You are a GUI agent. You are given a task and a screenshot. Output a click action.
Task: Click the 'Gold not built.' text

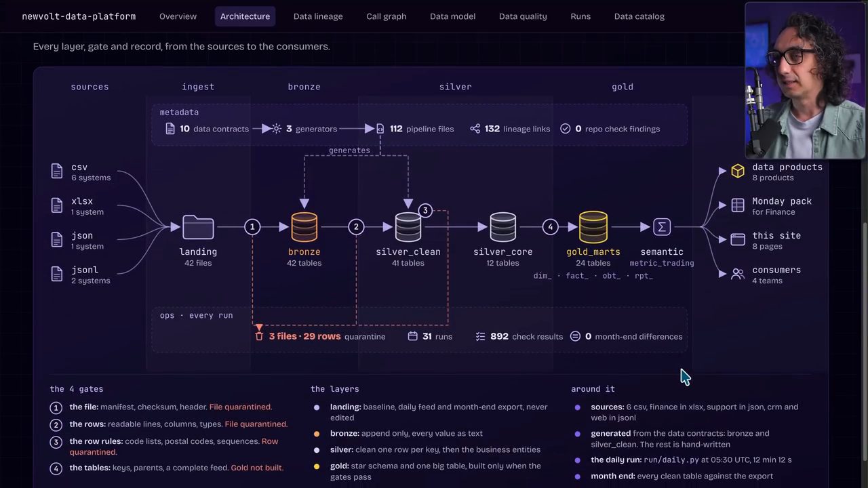click(257, 468)
